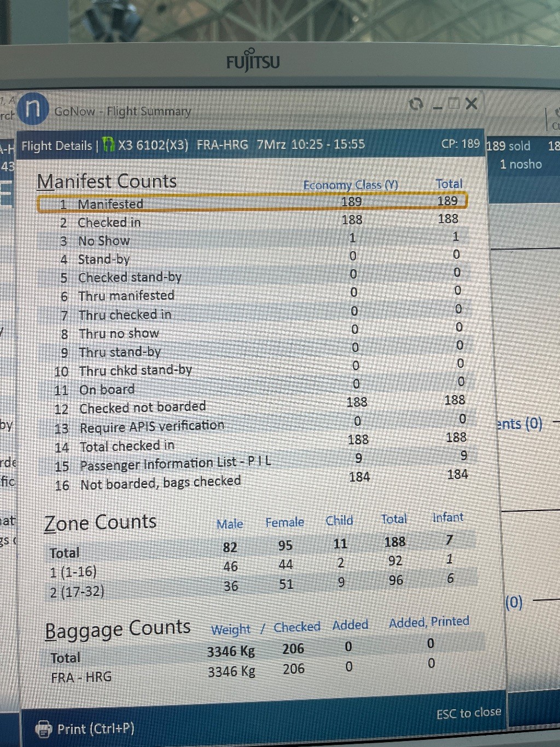Click the ESC to close label

pos(468,713)
